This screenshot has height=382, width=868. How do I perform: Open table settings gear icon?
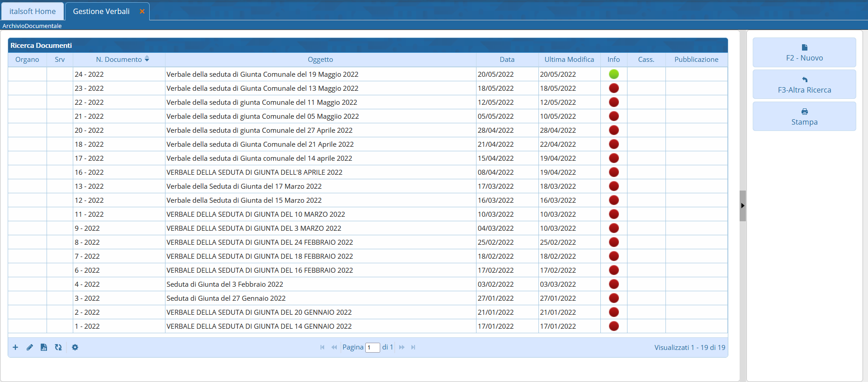(75, 347)
